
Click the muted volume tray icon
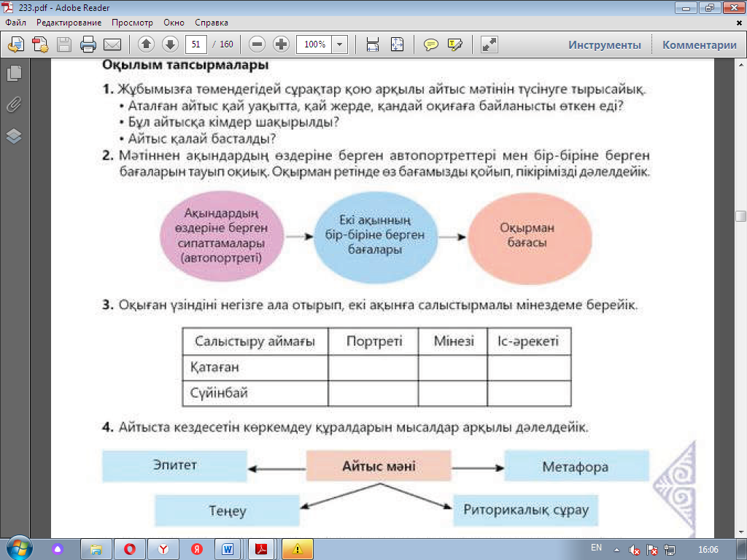tap(634, 550)
